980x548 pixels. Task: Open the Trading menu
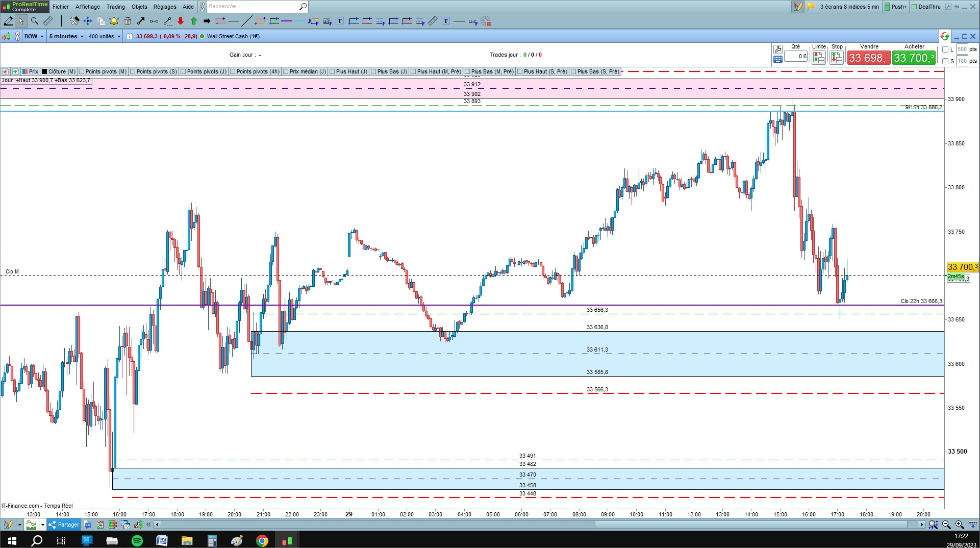[116, 7]
